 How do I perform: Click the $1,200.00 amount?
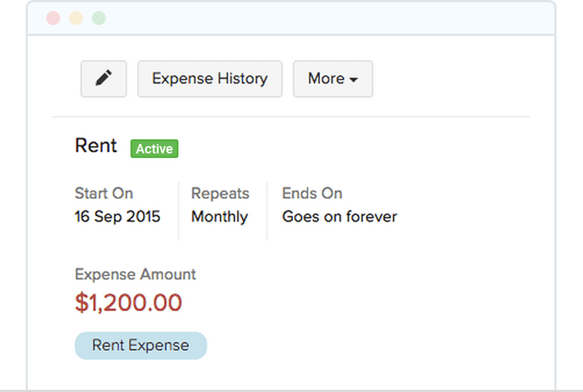128,302
